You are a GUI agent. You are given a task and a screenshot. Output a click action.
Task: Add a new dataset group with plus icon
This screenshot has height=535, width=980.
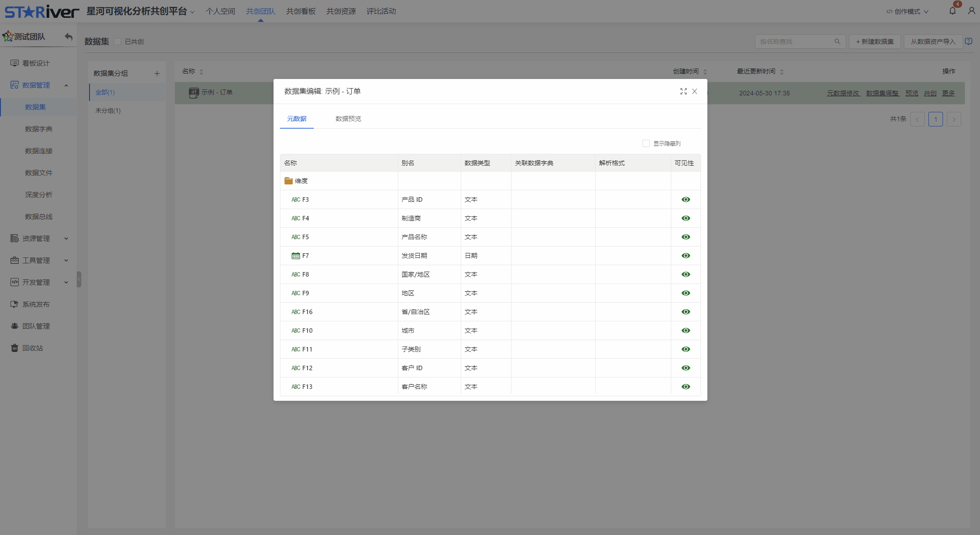click(157, 73)
